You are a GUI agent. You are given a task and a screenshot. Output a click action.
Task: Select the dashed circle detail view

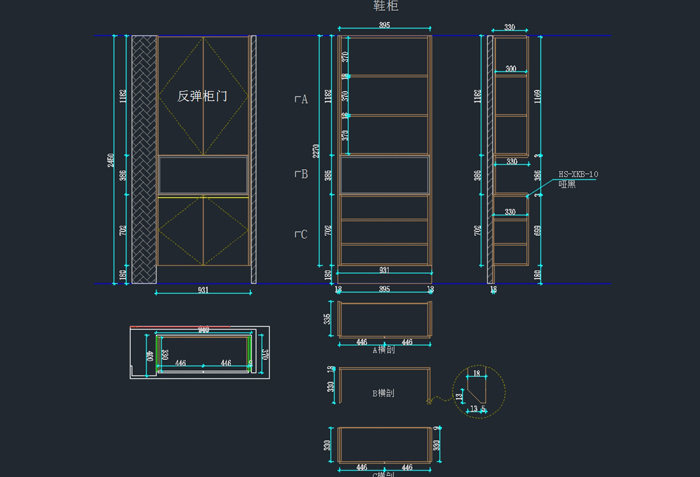tap(477, 390)
